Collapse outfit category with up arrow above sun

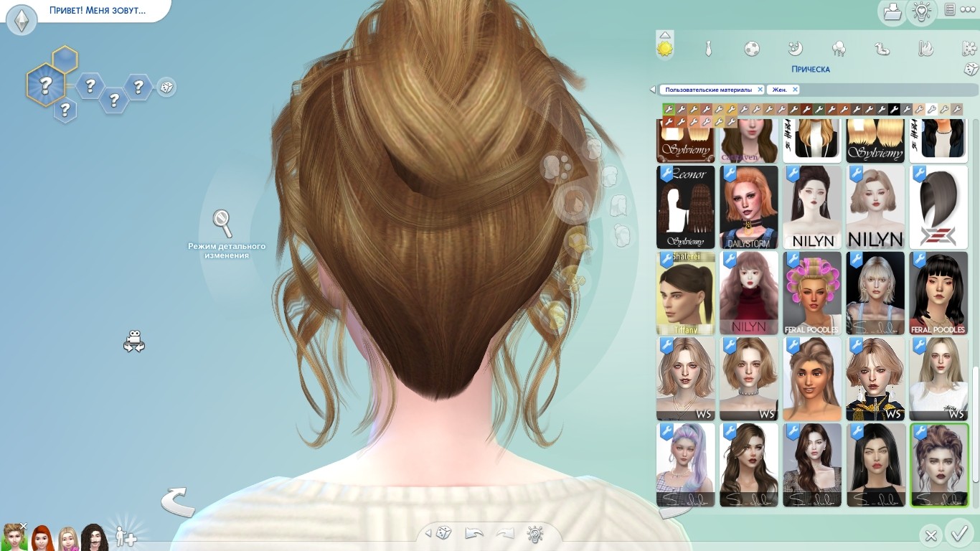click(665, 34)
